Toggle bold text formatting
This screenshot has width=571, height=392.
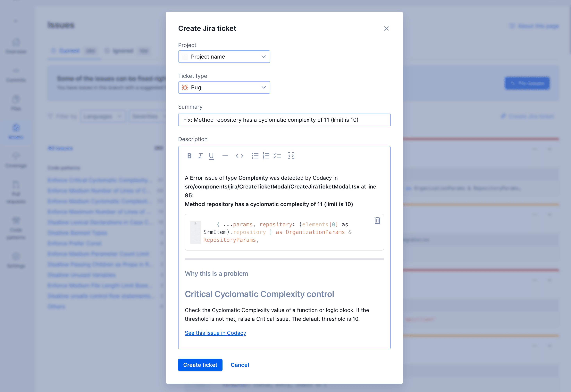pos(189,156)
